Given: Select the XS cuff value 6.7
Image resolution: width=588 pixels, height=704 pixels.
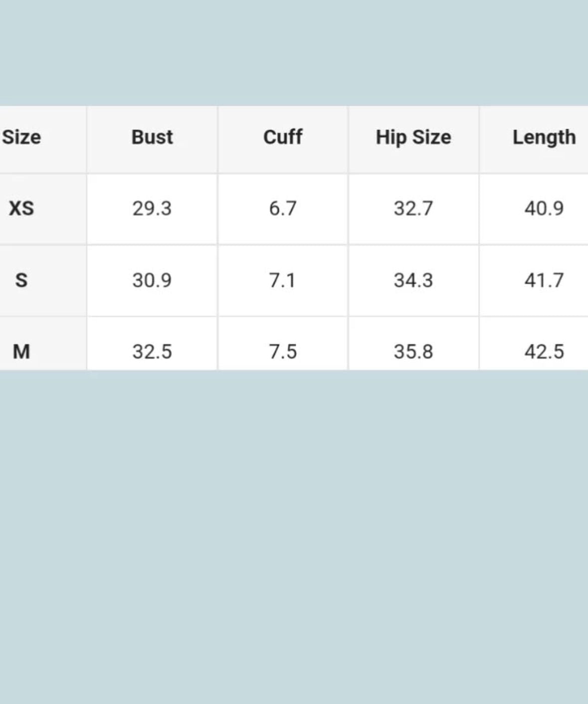Looking at the screenshot, I should pos(283,208).
